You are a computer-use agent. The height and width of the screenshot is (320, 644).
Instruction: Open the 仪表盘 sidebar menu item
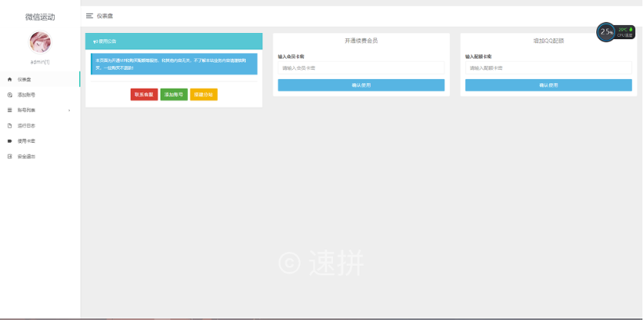(x=40, y=79)
